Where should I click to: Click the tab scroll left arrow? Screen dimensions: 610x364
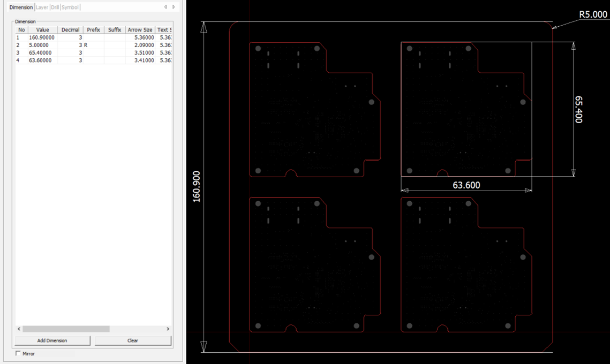point(165,7)
